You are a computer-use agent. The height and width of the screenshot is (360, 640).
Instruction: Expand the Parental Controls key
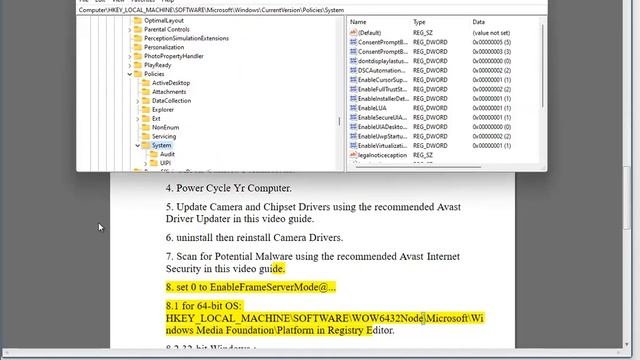(130, 30)
